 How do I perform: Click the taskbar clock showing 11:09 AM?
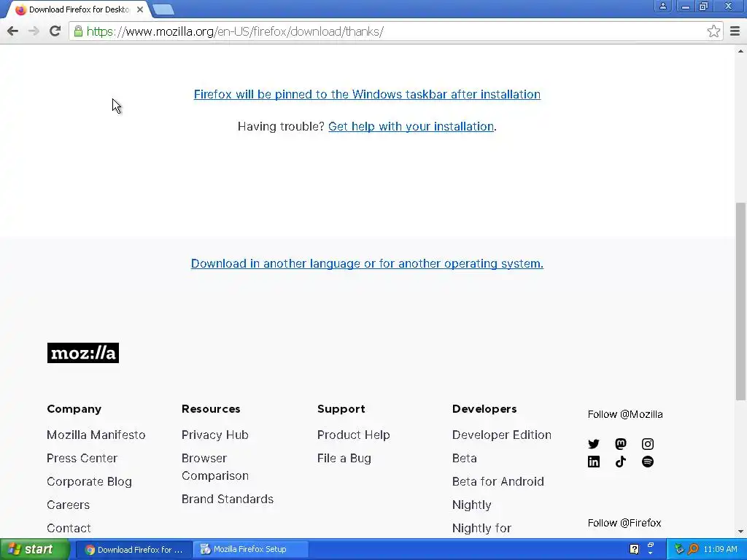coord(720,550)
